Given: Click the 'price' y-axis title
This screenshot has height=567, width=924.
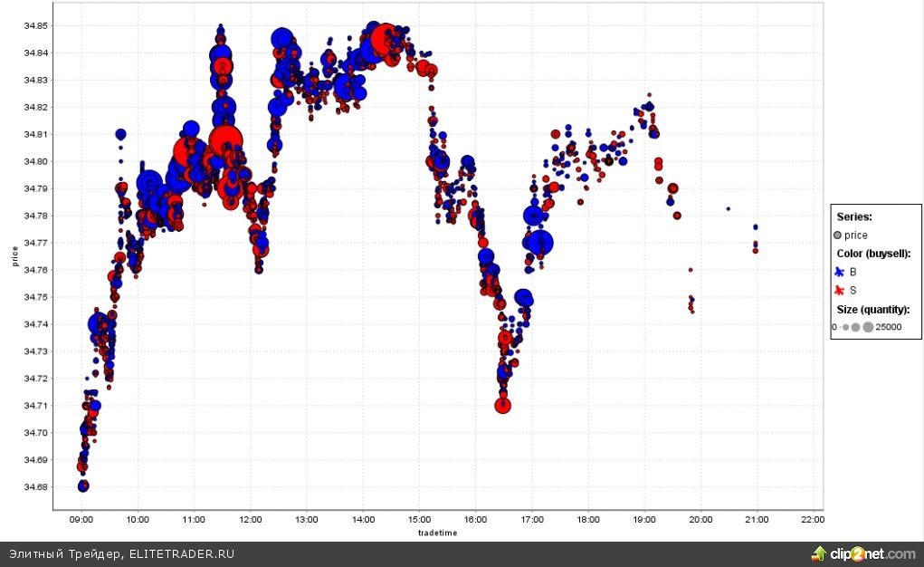Looking at the screenshot, I should pyautogui.click(x=15, y=256).
